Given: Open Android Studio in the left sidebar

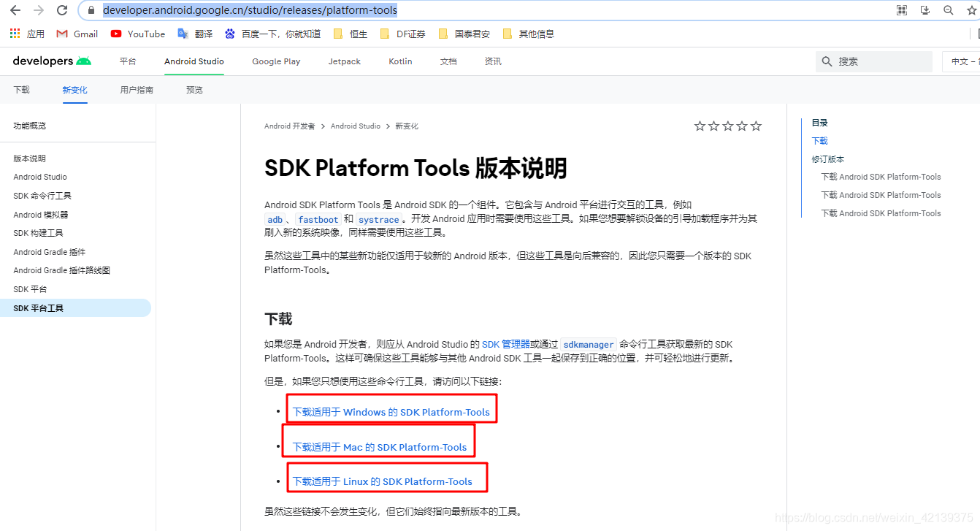Looking at the screenshot, I should pos(40,177).
